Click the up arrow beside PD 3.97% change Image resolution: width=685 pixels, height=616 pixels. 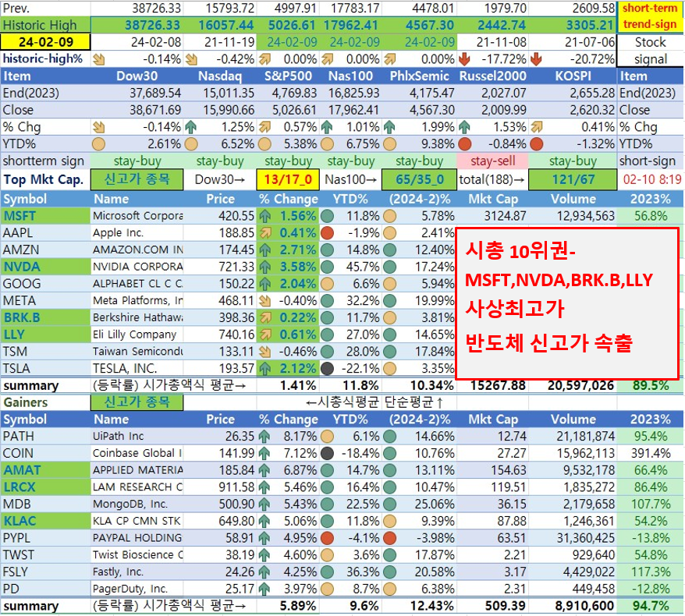[x=264, y=589]
